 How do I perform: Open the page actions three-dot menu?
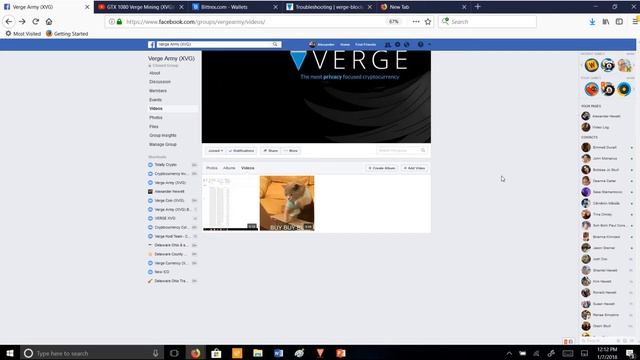[x=416, y=22]
